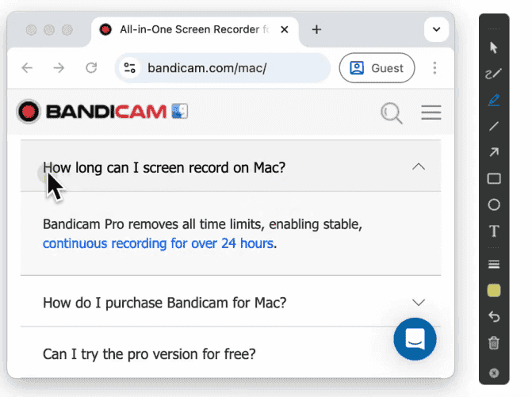Click the Bandicam search magnifier icon
The height and width of the screenshot is (397, 532).
[391, 113]
